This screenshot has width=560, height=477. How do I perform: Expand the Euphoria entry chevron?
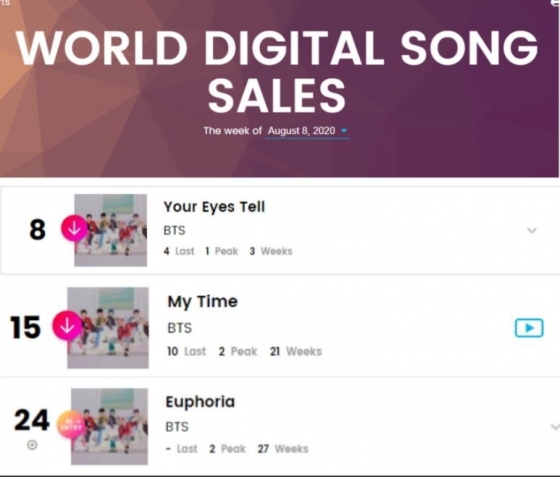point(555,427)
